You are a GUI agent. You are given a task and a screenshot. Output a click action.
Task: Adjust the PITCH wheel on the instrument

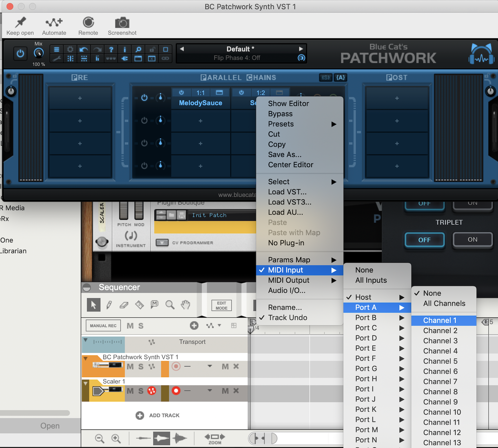(x=124, y=211)
